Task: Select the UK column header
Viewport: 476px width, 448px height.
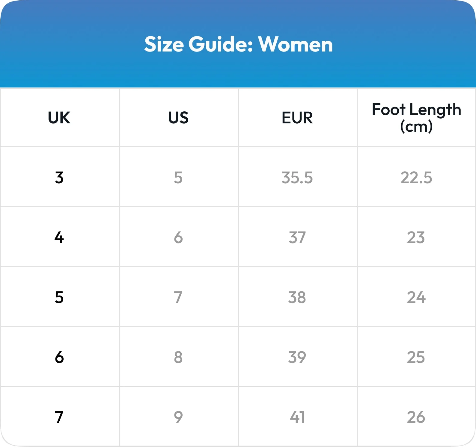Action: (x=59, y=118)
